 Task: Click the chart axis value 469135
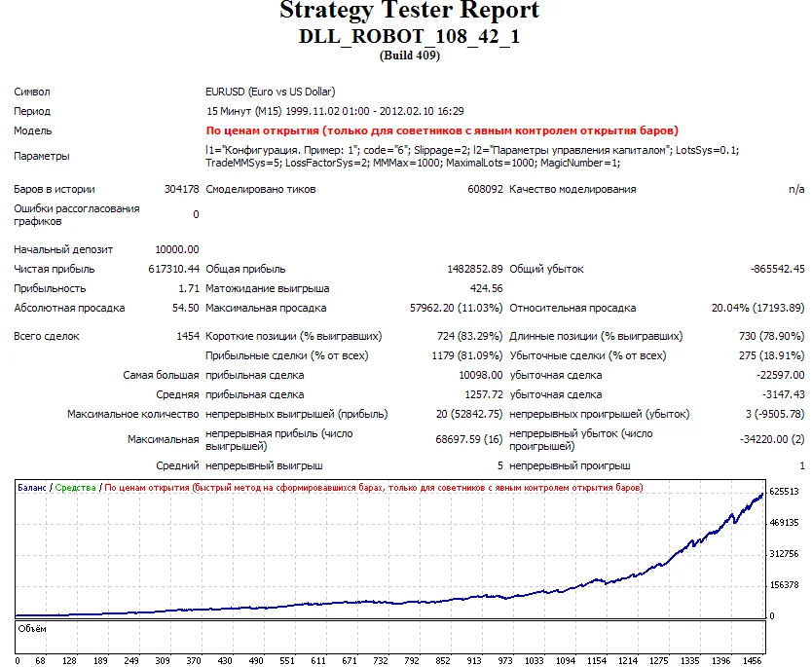tap(784, 523)
